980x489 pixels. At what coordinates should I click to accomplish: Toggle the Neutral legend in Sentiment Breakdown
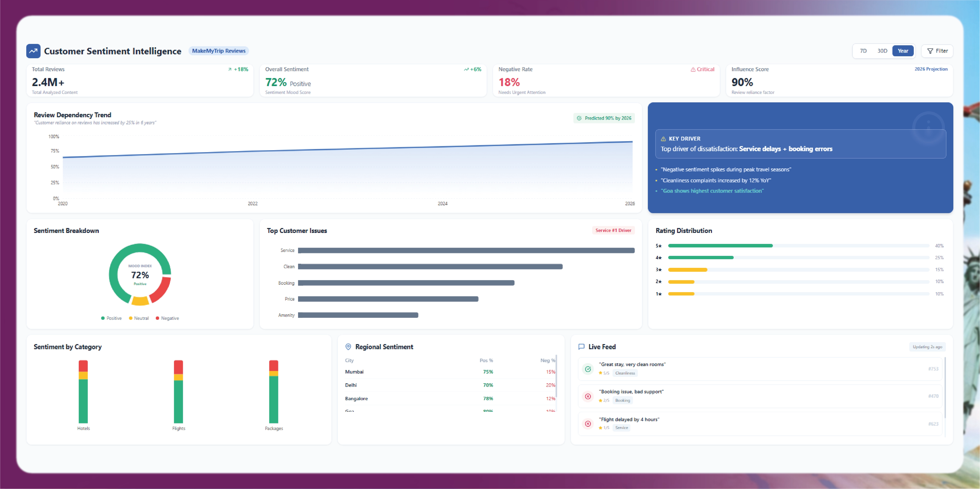(x=139, y=318)
